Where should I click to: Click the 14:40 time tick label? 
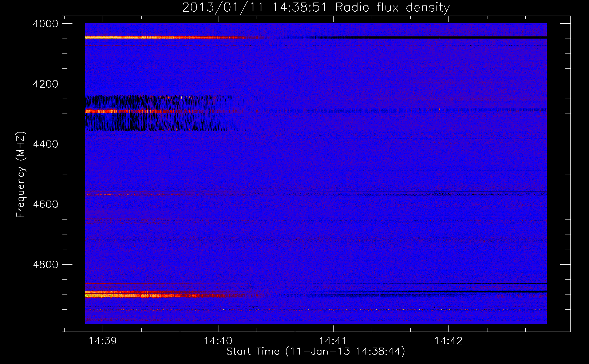point(218,341)
